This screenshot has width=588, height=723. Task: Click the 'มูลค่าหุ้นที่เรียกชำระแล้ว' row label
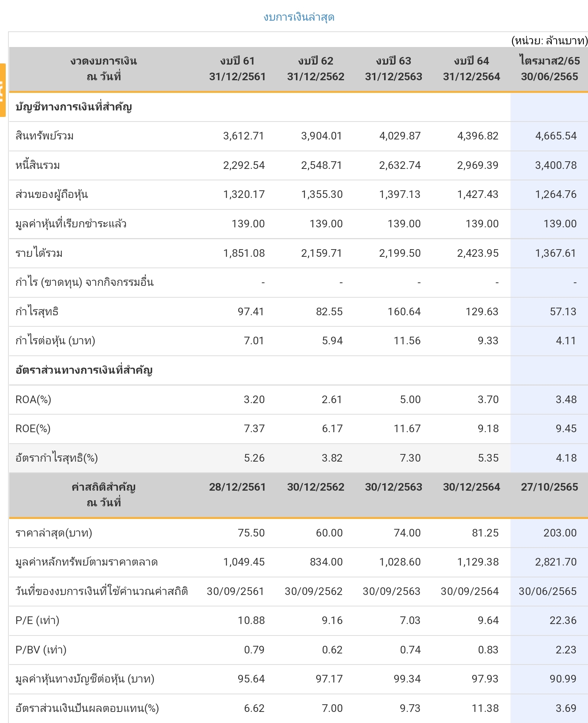click(71, 224)
